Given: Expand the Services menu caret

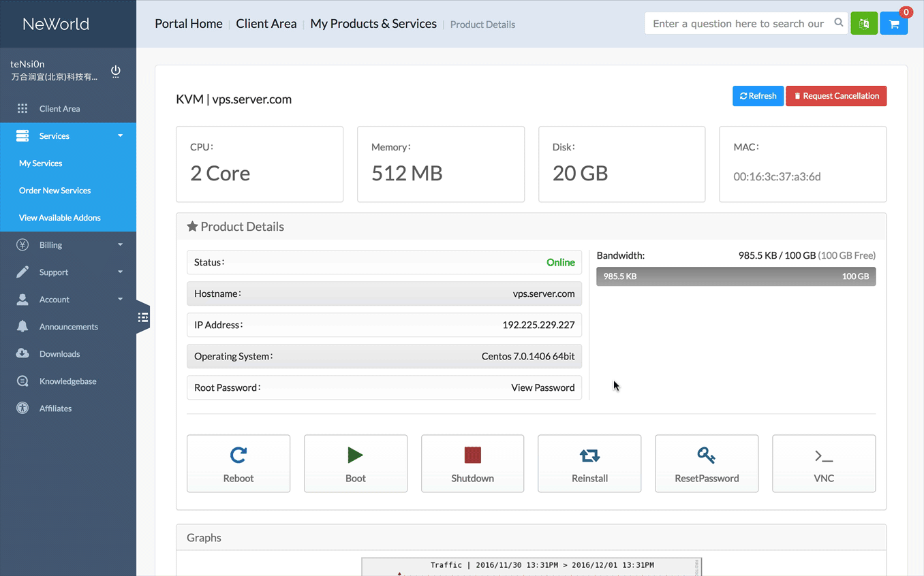Looking at the screenshot, I should point(121,135).
